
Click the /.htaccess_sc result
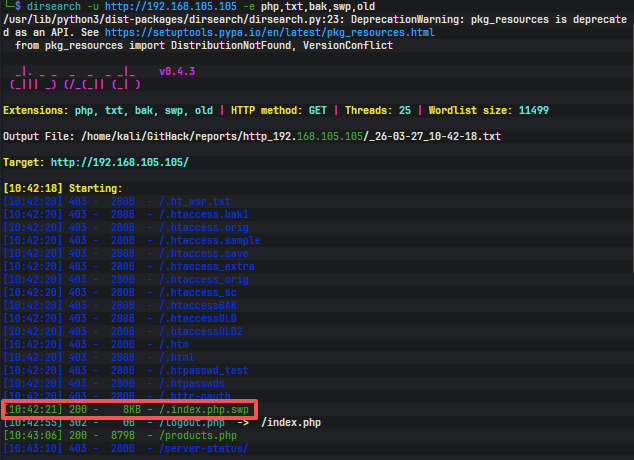click(x=198, y=292)
